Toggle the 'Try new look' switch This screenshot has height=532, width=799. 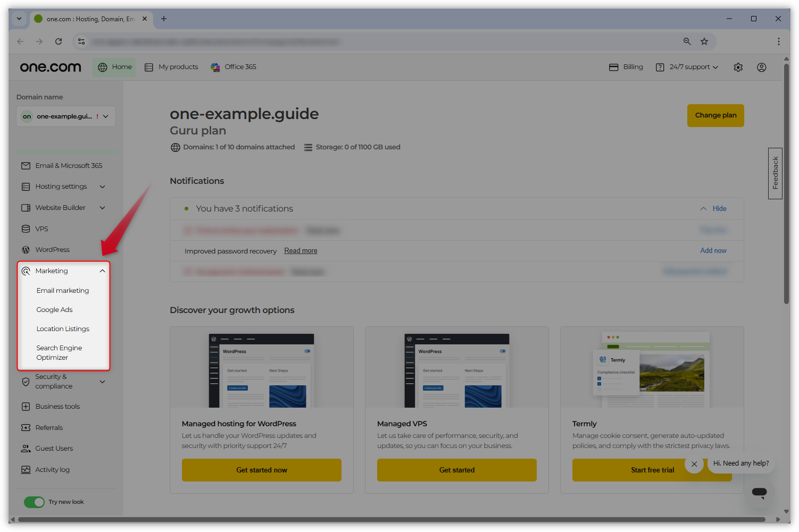tap(35, 502)
